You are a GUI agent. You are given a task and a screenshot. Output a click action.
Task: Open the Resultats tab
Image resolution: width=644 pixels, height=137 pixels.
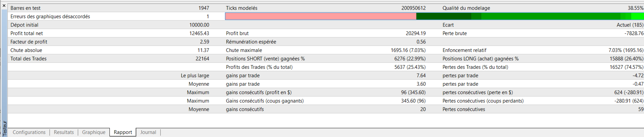click(x=64, y=132)
